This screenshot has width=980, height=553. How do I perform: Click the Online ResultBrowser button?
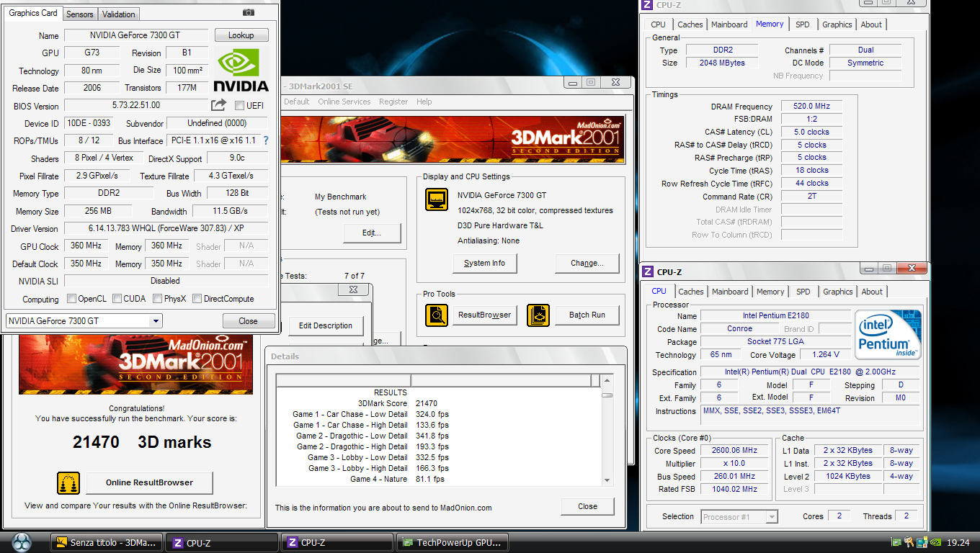click(149, 482)
